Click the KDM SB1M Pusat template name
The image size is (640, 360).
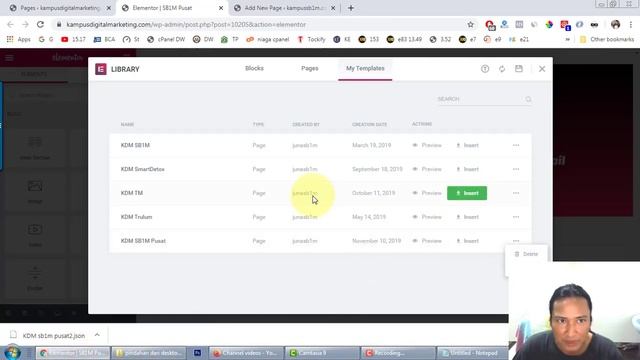click(x=143, y=241)
